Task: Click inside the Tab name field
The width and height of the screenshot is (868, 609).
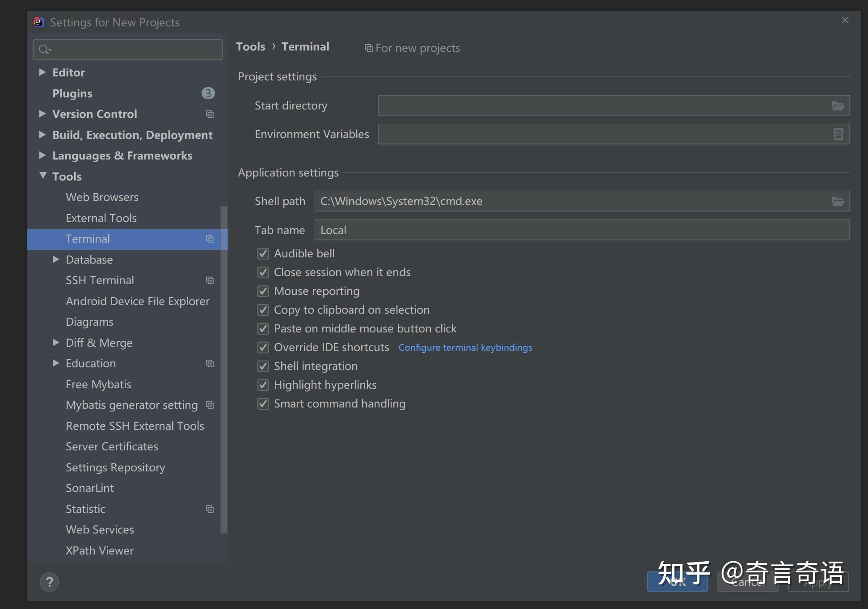Action: (x=447, y=230)
